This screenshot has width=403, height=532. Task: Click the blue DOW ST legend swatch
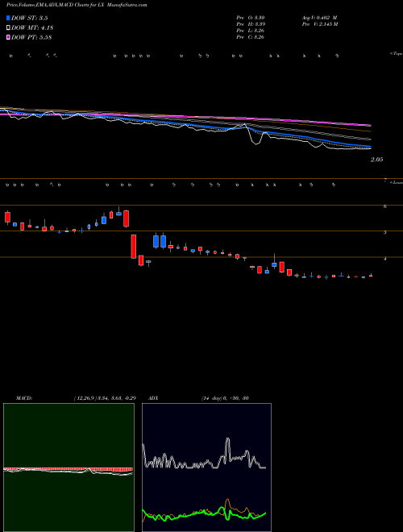[x=8, y=18]
